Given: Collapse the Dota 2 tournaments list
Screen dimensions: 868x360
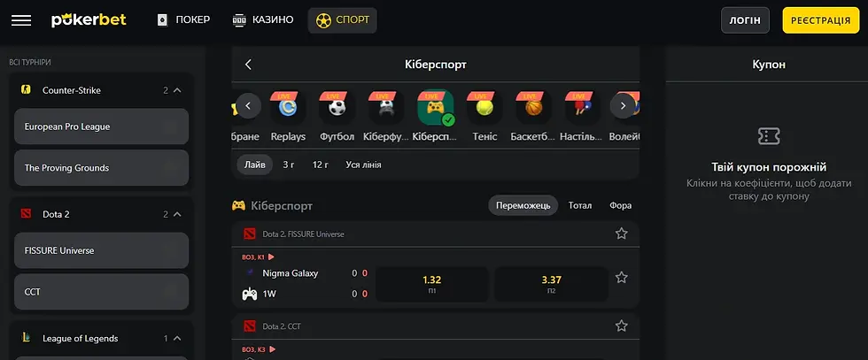Looking at the screenshot, I should (177, 214).
